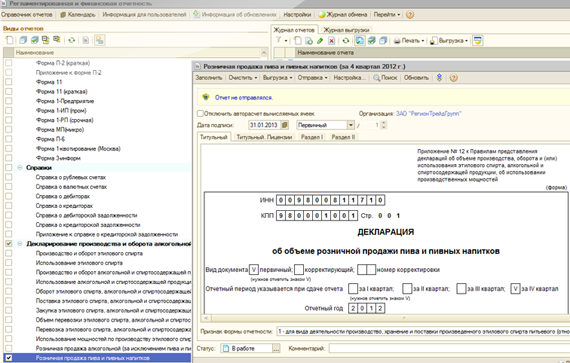Viewport: 570px width, 363px height.
Task: Open the Перейти dropdown in the top toolbar
Action: pos(387,15)
